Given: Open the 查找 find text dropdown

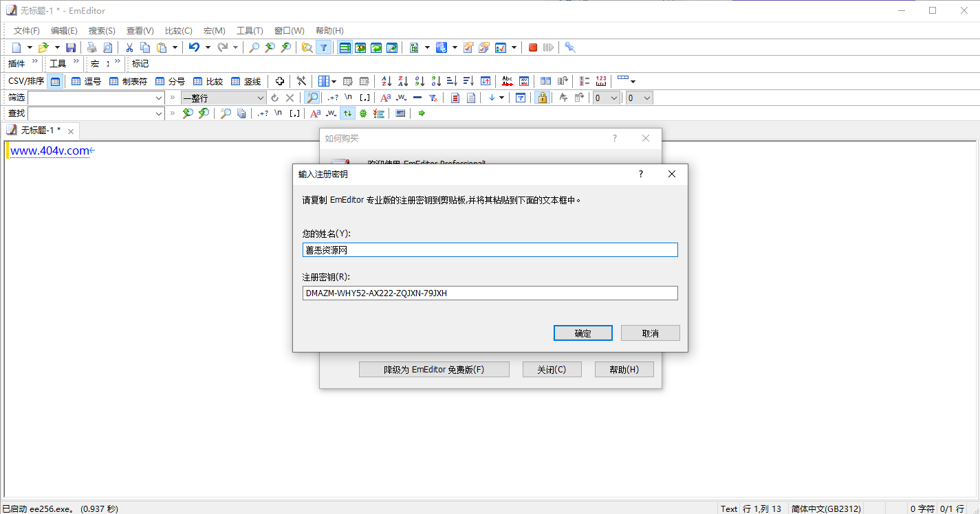Looking at the screenshot, I should point(159,113).
